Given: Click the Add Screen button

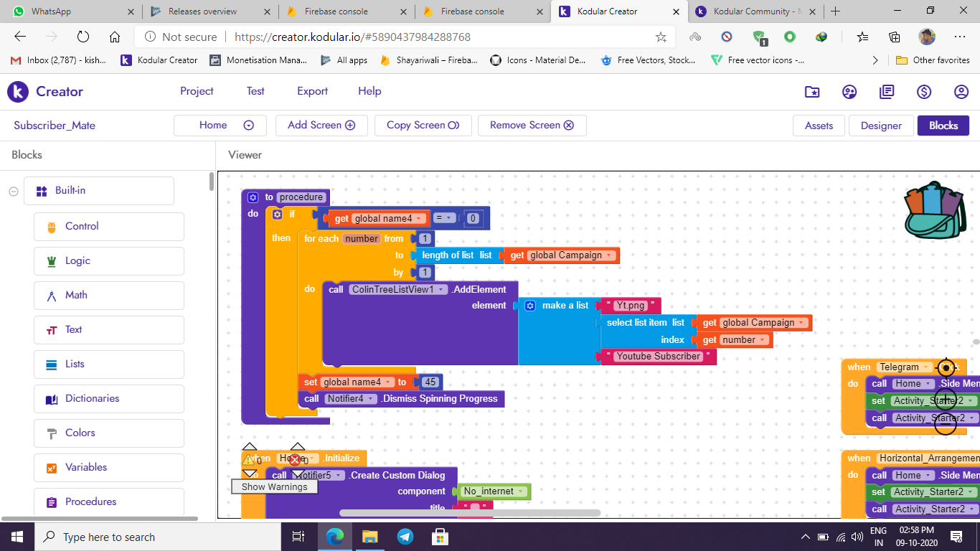Looking at the screenshot, I should click(321, 125).
